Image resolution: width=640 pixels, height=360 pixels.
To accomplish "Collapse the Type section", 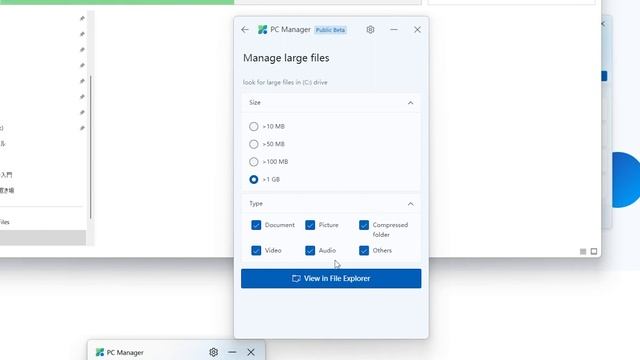I will pyautogui.click(x=411, y=204).
